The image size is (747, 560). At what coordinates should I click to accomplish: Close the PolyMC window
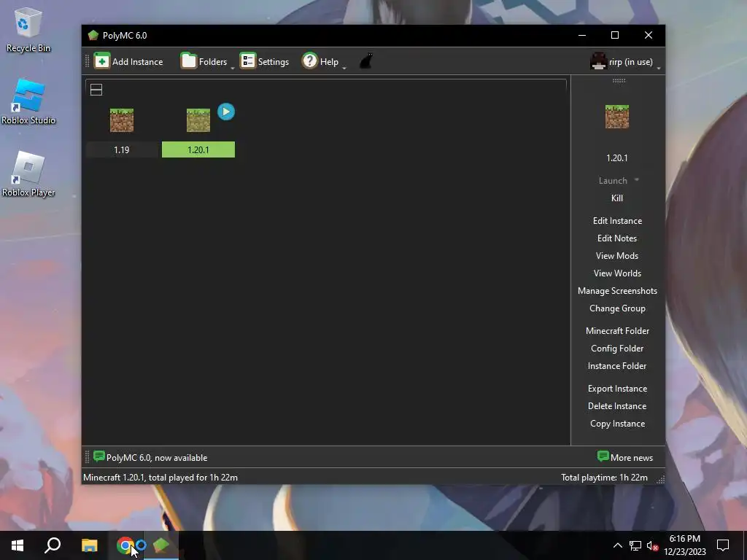(649, 35)
